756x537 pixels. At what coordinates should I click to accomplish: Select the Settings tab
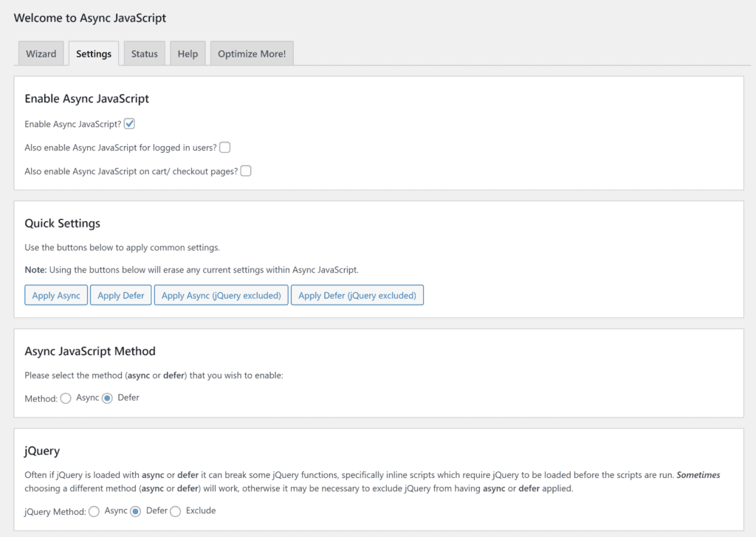coord(94,53)
